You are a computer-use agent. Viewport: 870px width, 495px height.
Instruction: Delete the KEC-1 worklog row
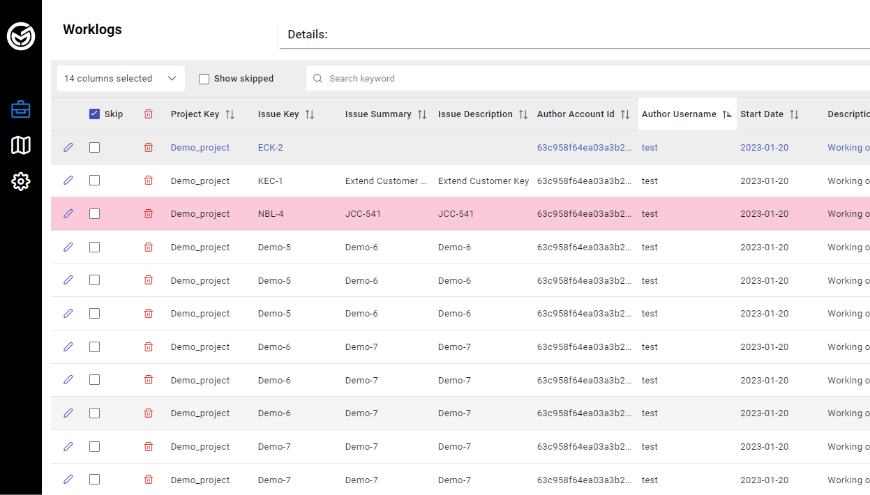point(148,181)
